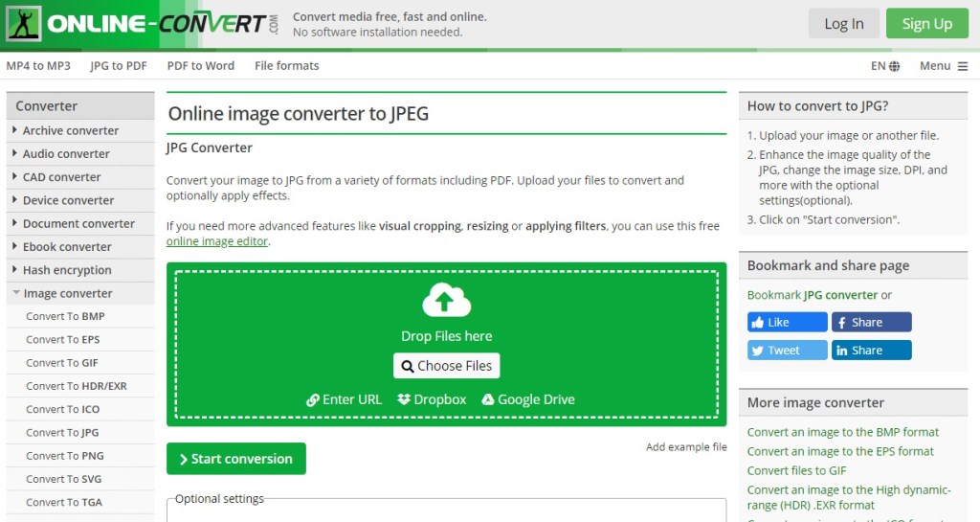
Task: Collapse the Image converter section
Action: pos(67,294)
